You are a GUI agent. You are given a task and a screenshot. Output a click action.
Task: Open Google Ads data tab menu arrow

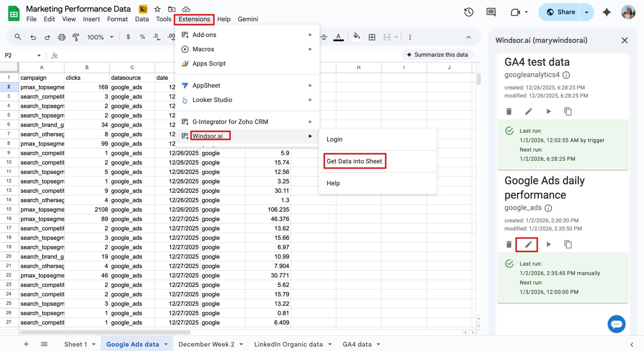point(166,344)
